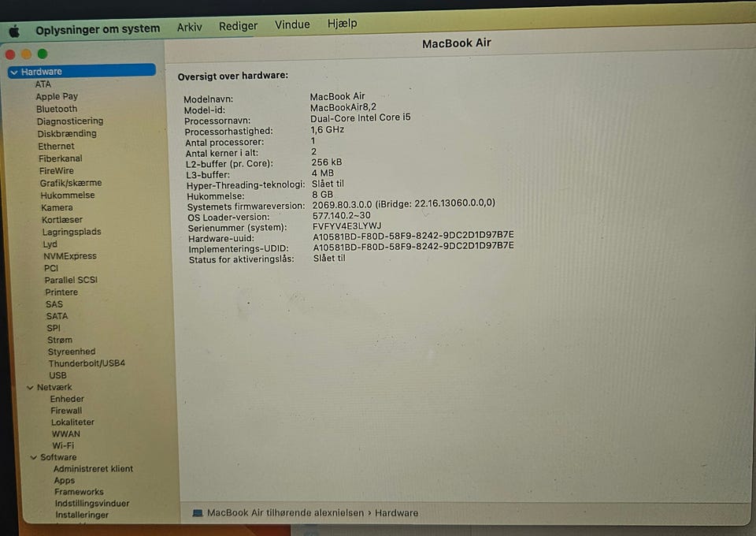Select Fiberkanal in the sidebar
The height and width of the screenshot is (536, 756).
61,158
